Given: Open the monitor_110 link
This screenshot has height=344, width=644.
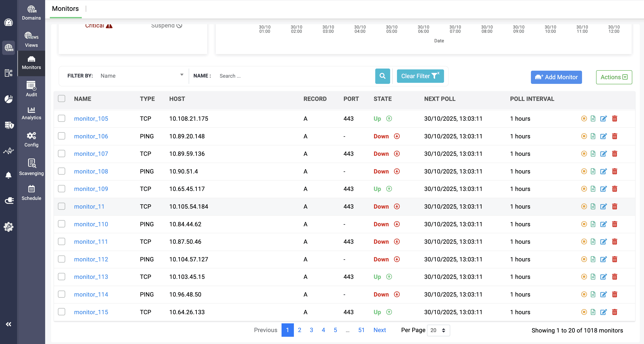Looking at the screenshot, I should tap(91, 224).
